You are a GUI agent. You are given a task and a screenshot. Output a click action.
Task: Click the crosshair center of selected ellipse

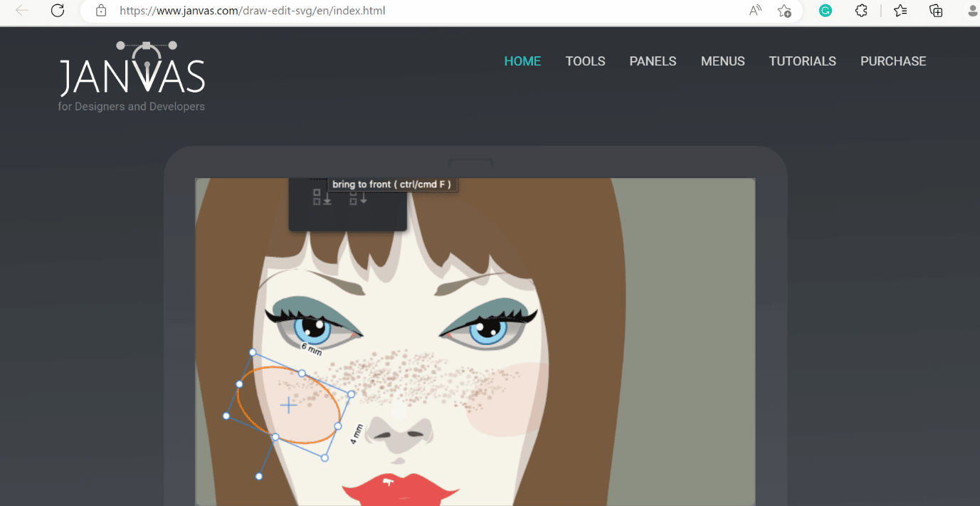pos(288,406)
